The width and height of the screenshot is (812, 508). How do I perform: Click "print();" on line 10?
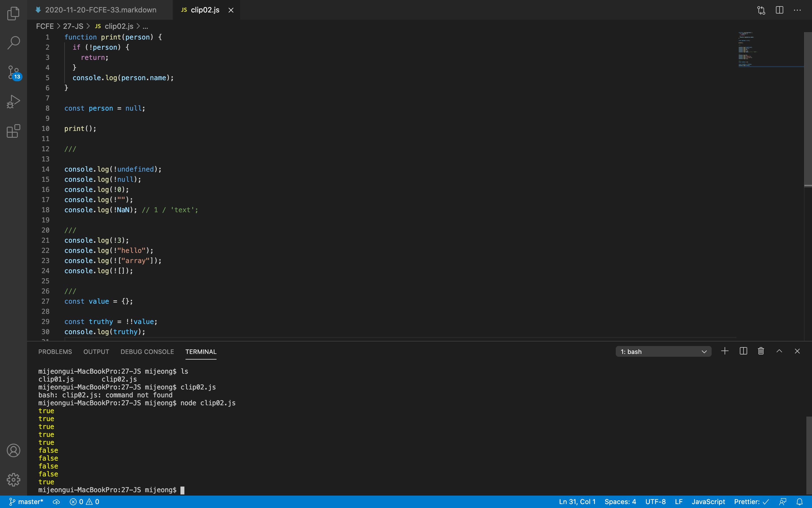click(x=80, y=128)
